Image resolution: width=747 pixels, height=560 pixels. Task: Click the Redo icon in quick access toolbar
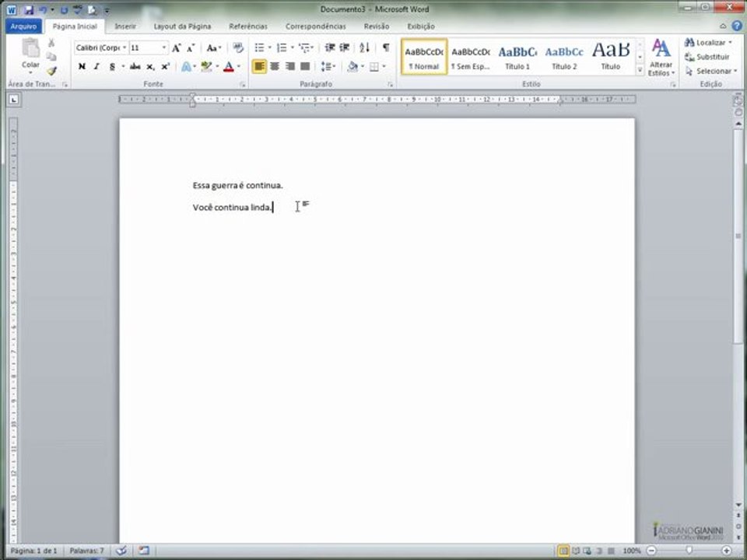pos(65,9)
